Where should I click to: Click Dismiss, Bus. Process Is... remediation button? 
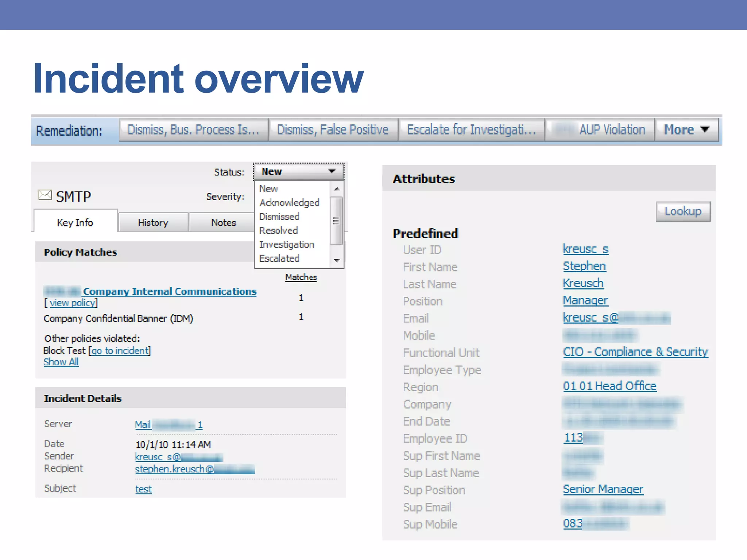click(193, 130)
